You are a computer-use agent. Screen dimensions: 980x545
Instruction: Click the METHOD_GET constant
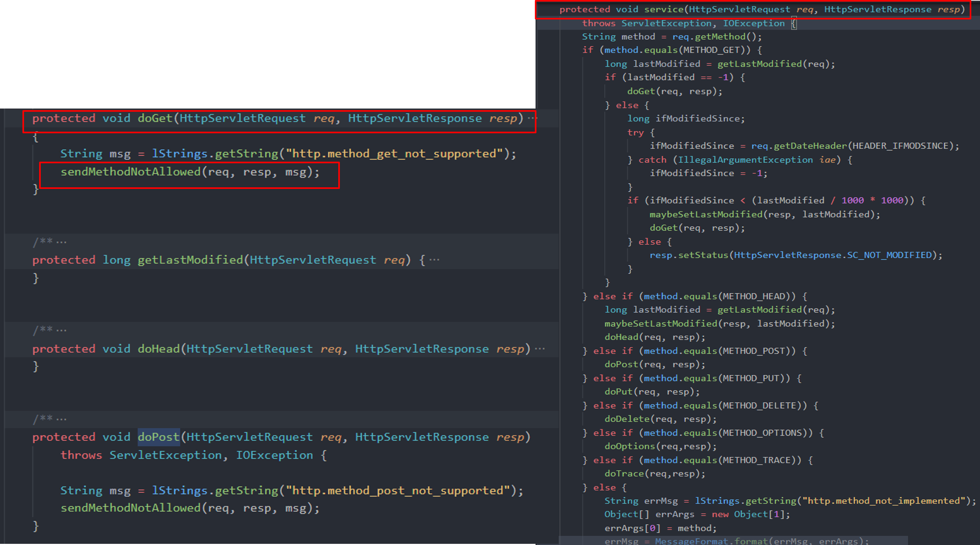[711, 50]
